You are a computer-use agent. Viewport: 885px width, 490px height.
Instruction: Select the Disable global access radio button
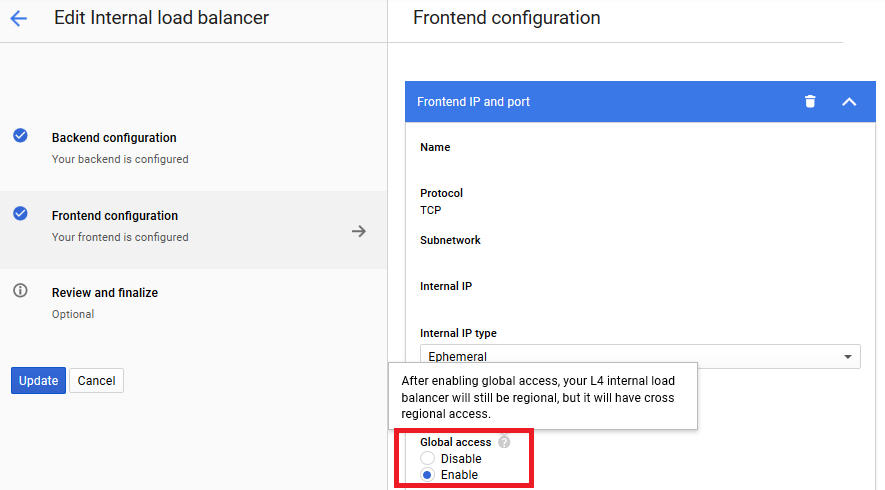pos(428,459)
